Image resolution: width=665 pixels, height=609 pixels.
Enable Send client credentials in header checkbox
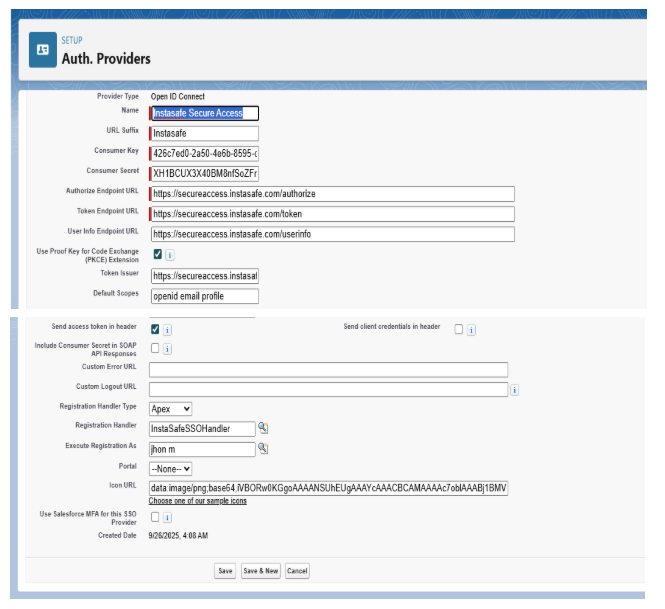(x=458, y=330)
